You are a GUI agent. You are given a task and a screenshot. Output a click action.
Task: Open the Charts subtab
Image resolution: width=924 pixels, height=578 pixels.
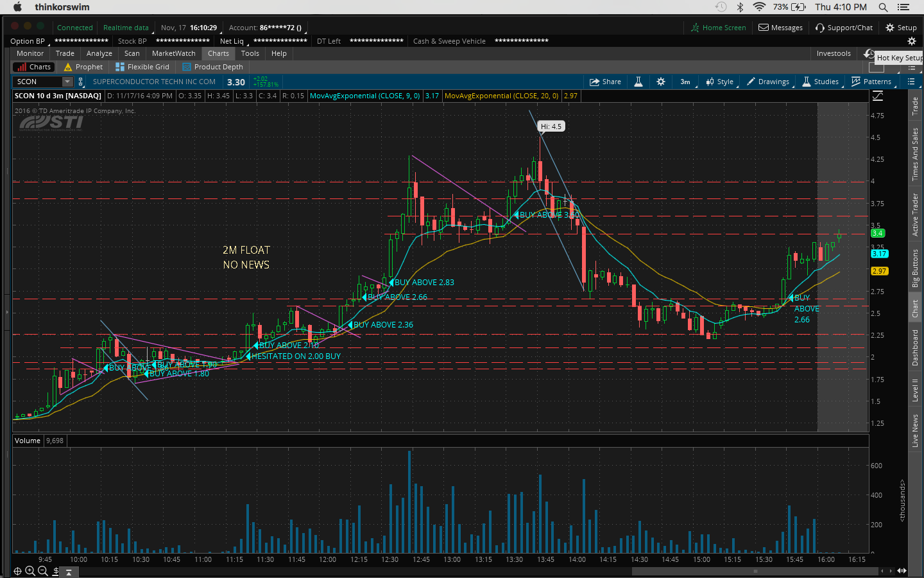tap(34, 67)
